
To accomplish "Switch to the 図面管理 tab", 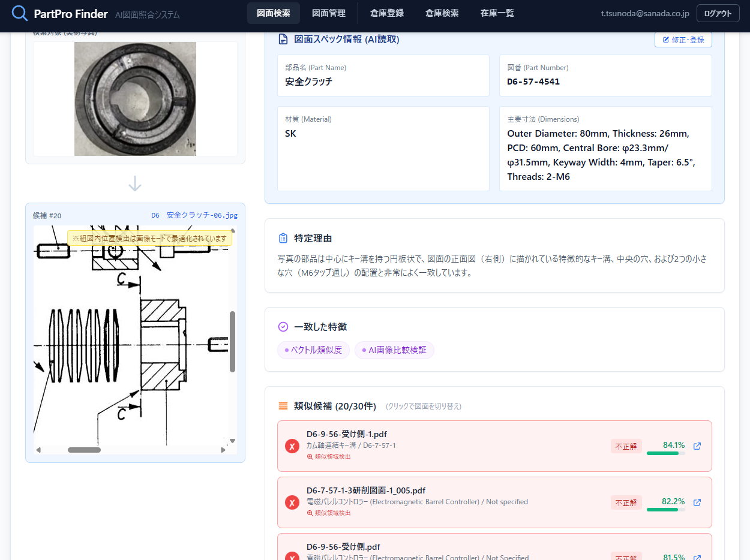I will (x=329, y=13).
